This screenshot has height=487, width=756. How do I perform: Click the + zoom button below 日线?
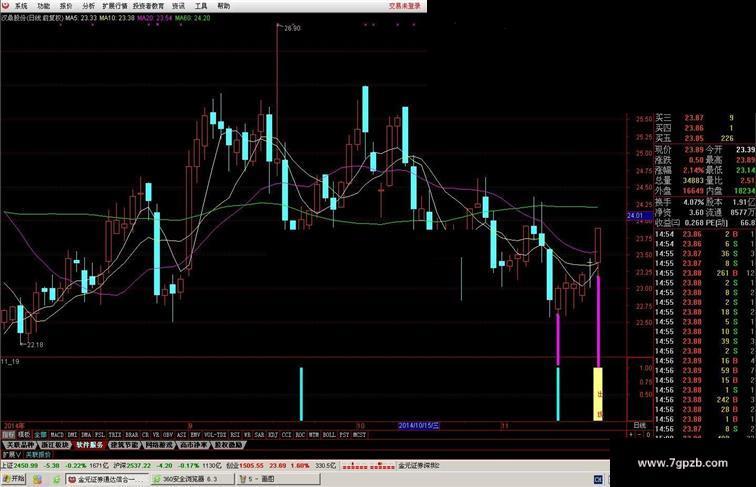click(x=632, y=434)
